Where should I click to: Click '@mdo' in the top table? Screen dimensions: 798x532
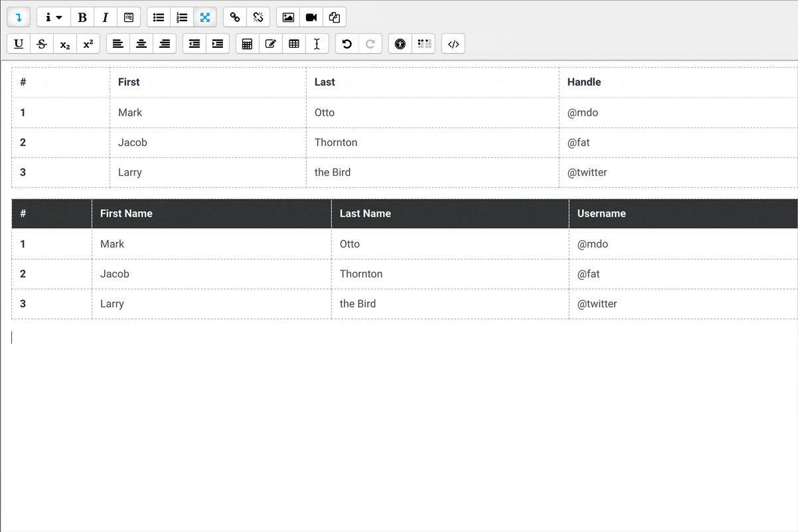point(583,113)
